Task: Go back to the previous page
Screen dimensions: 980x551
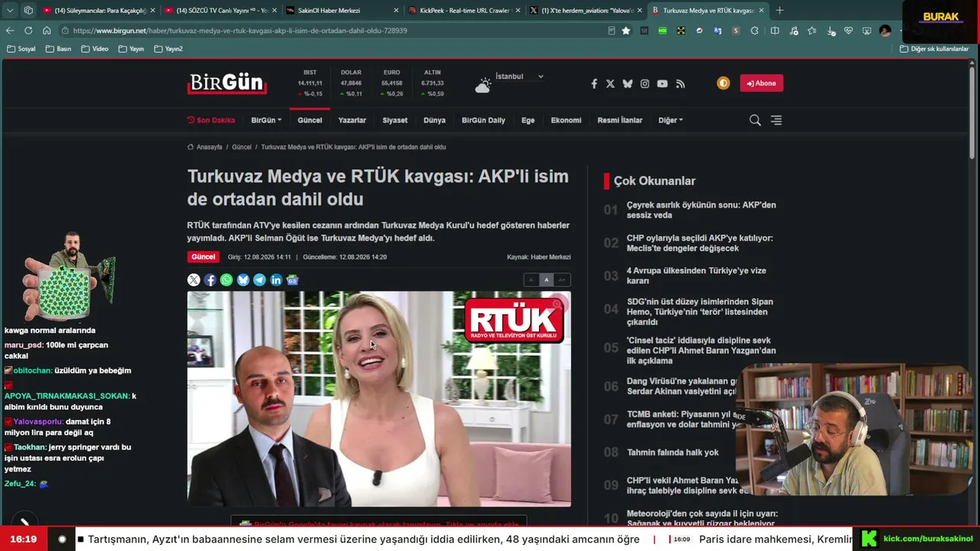Action: point(10,31)
